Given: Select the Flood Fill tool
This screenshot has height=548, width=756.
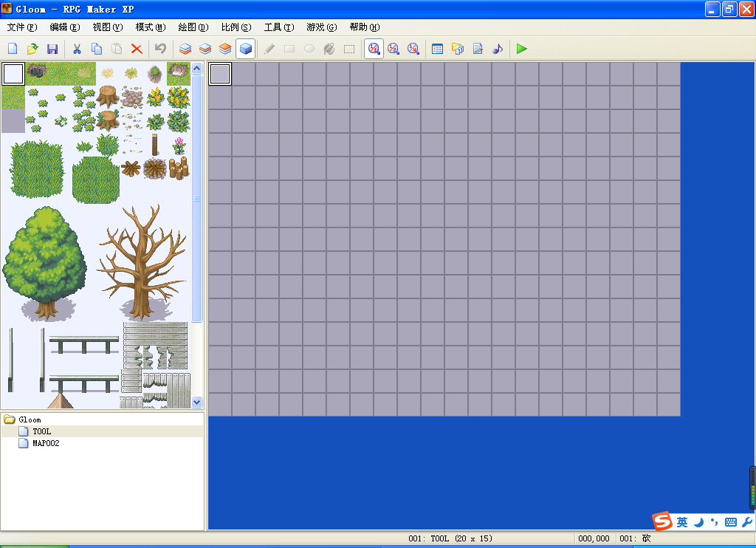Looking at the screenshot, I should [x=329, y=49].
